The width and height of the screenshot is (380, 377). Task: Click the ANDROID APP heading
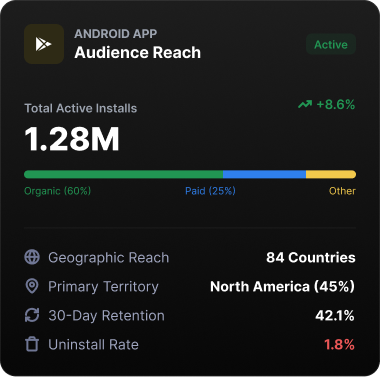(116, 34)
